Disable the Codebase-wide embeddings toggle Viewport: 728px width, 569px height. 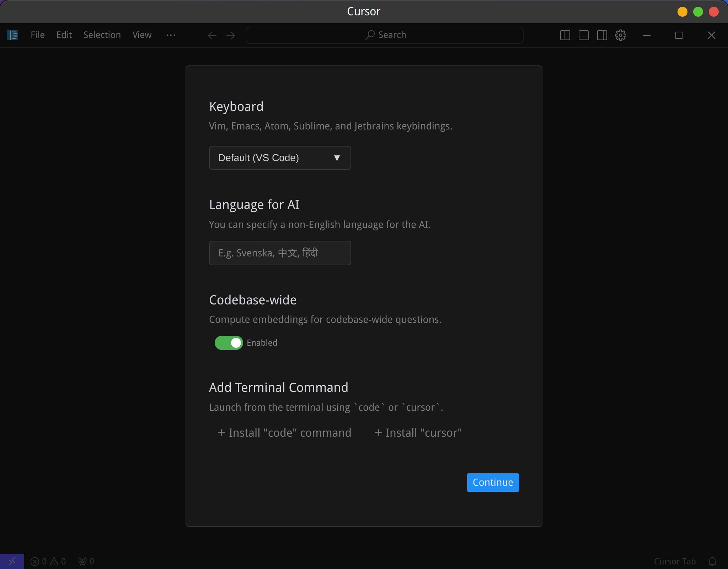click(x=229, y=343)
